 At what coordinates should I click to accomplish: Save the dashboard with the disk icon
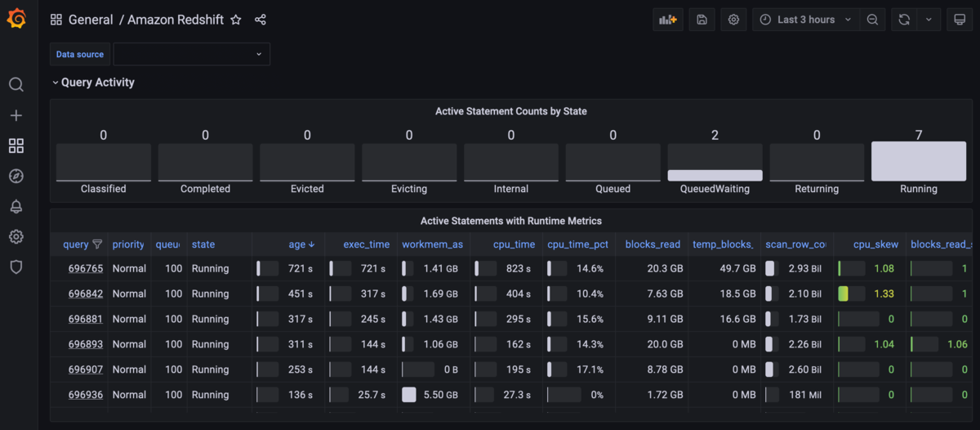(702, 20)
